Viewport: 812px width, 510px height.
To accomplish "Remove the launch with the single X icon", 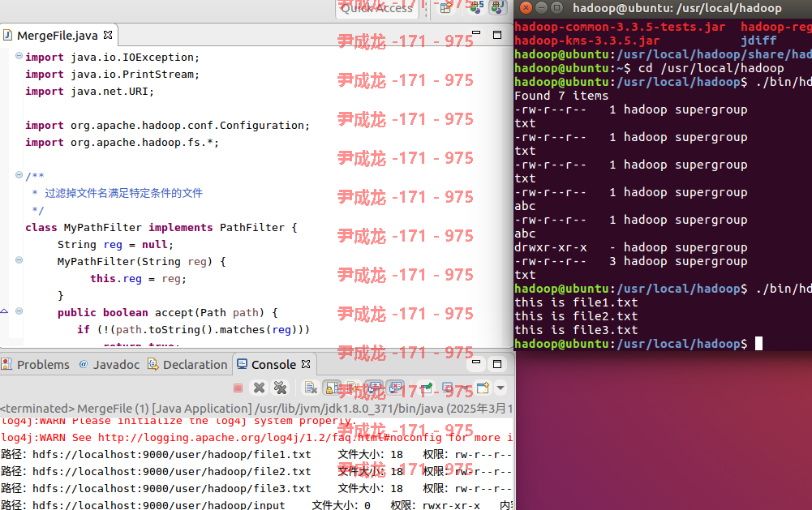I will pyautogui.click(x=259, y=388).
